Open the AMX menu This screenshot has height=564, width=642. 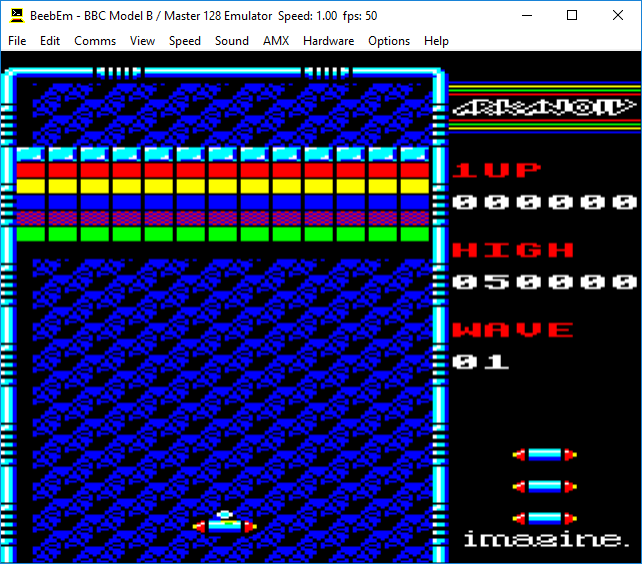click(x=276, y=41)
